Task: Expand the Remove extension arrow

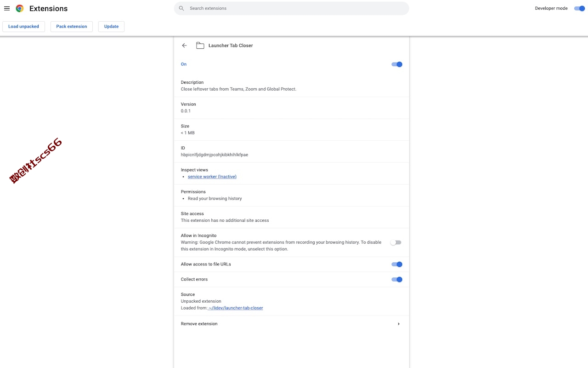Action: [398, 324]
